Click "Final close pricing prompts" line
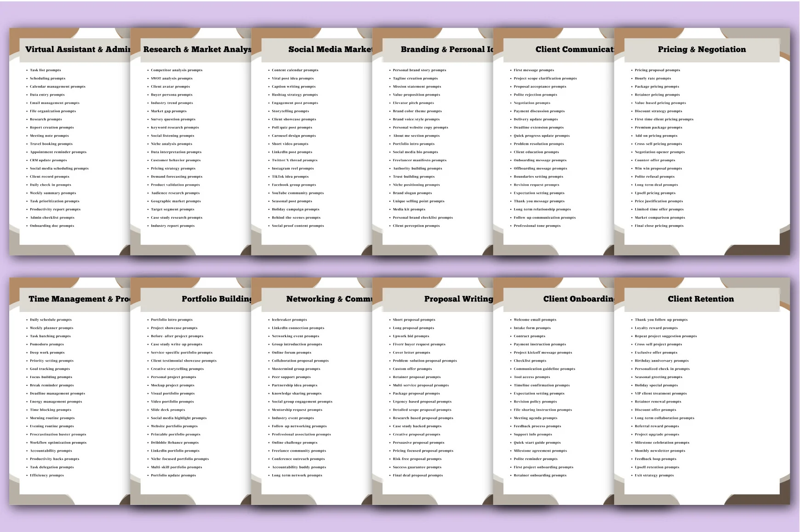 (x=659, y=226)
